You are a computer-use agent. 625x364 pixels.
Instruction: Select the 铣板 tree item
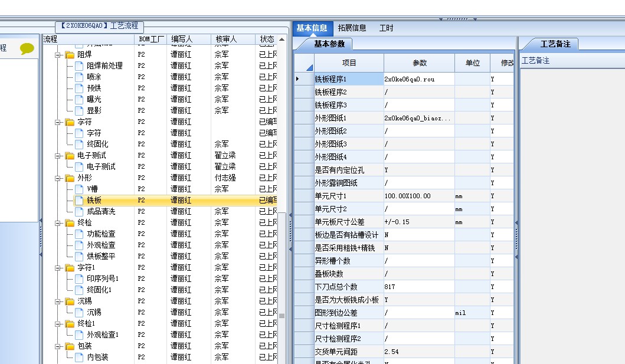pyautogui.click(x=94, y=201)
